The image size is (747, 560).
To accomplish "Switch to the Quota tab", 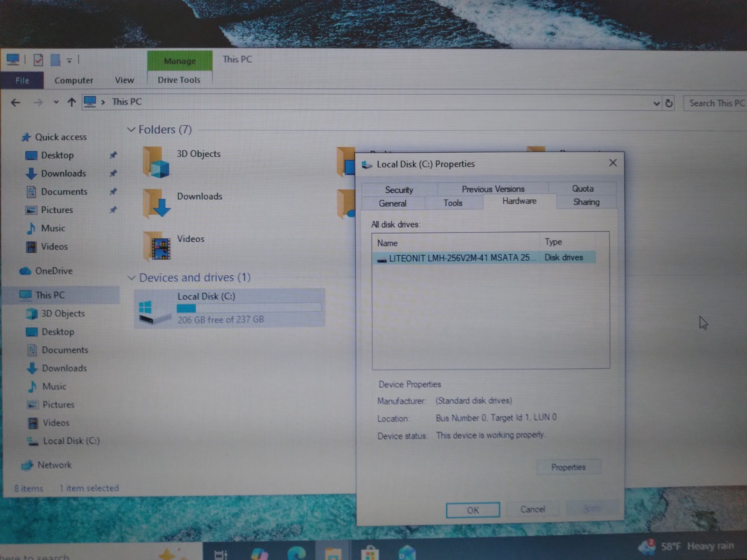I will [583, 189].
